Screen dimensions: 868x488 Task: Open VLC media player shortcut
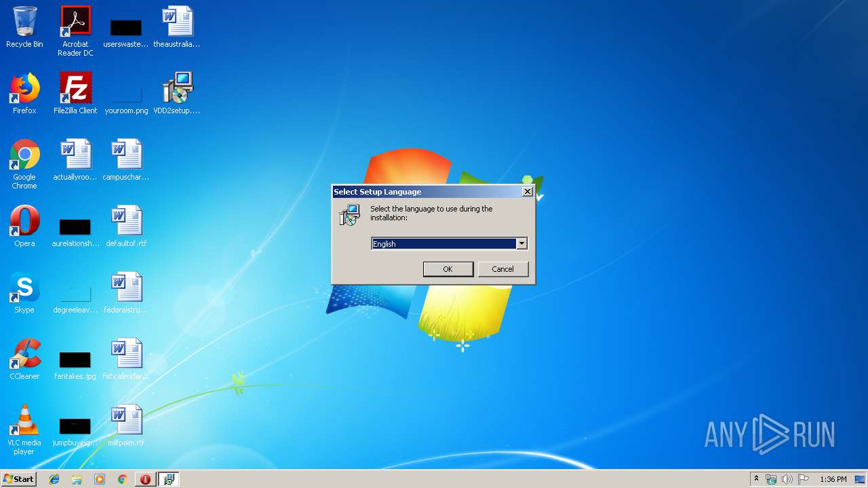coord(24,430)
